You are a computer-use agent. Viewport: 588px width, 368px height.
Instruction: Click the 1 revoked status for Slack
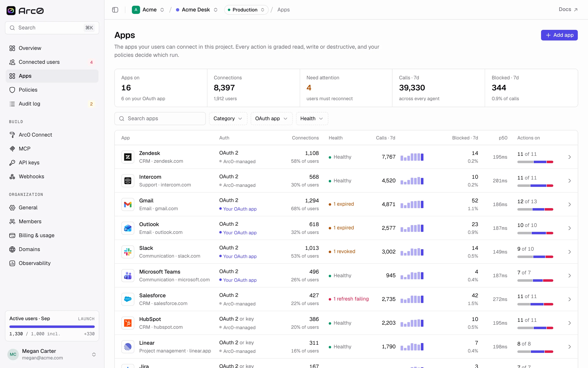click(x=342, y=251)
